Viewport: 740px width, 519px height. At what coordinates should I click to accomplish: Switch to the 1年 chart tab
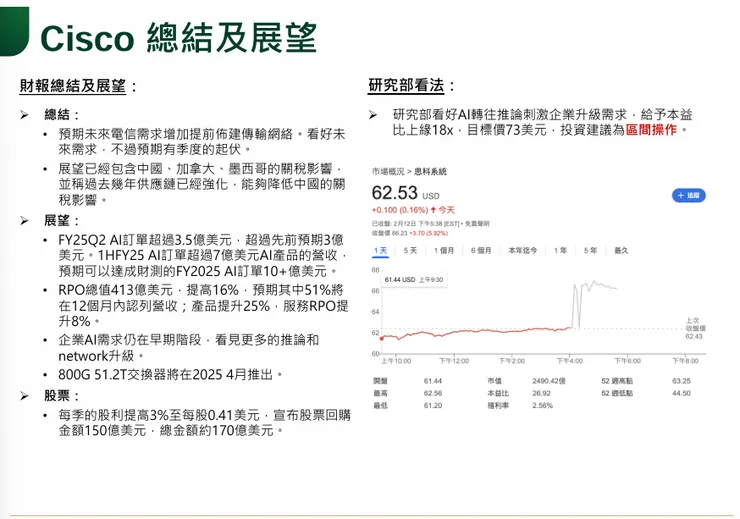click(x=560, y=251)
